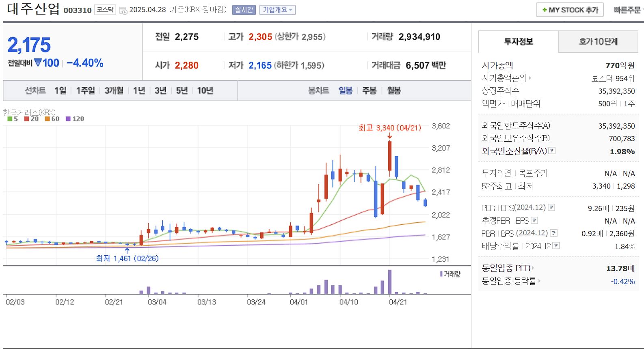The height and width of the screenshot is (349, 644).
Task: Click the stock code 003310
Action: pyautogui.click(x=78, y=11)
